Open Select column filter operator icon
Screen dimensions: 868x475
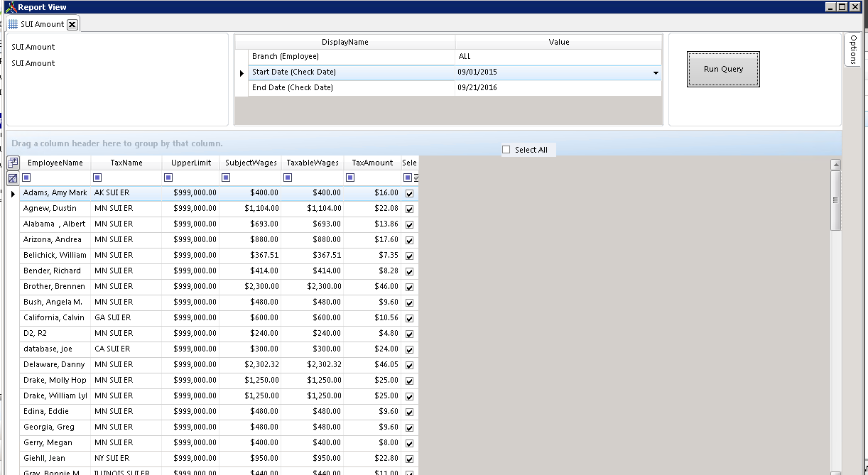pos(408,178)
